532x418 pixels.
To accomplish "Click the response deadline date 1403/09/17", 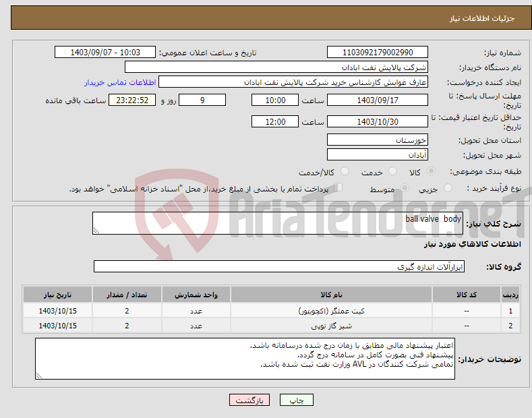I will click(x=378, y=100).
